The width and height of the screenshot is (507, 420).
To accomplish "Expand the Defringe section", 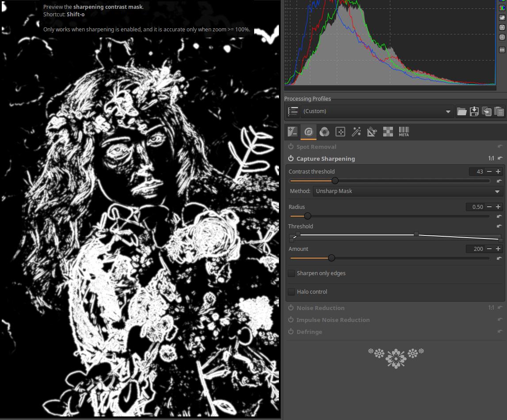I will pyautogui.click(x=309, y=332).
